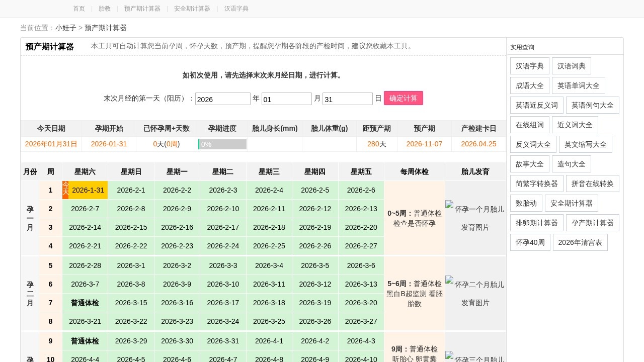The image size is (644, 362).
Task: Click the month input field showing 01
Action: pyautogui.click(x=286, y=99)
